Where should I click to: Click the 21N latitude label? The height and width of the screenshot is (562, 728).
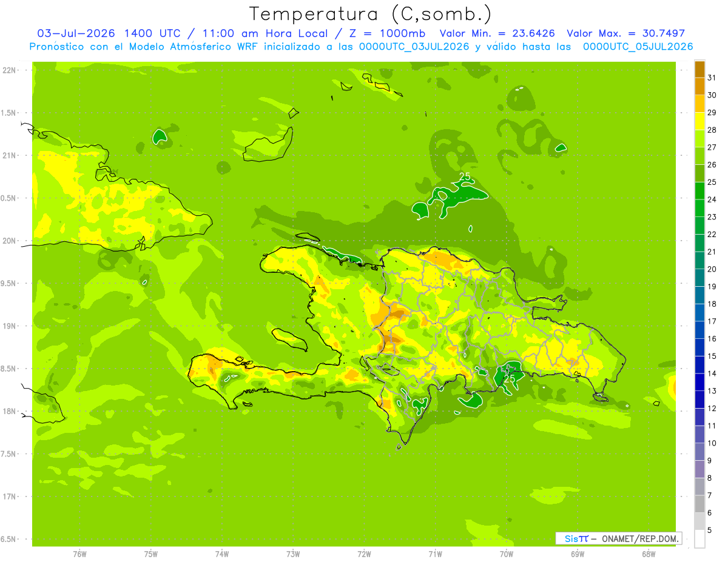coord(10,156)
